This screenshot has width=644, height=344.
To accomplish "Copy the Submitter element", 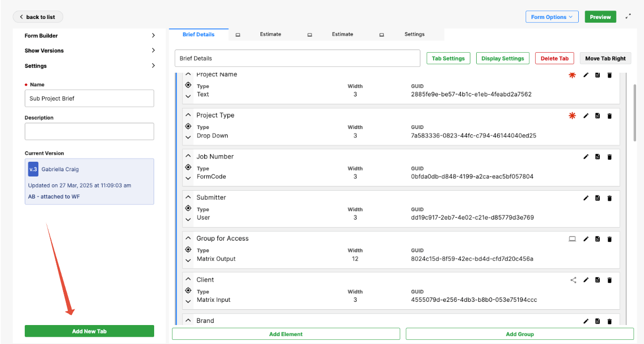I will [x=598, y=198].
